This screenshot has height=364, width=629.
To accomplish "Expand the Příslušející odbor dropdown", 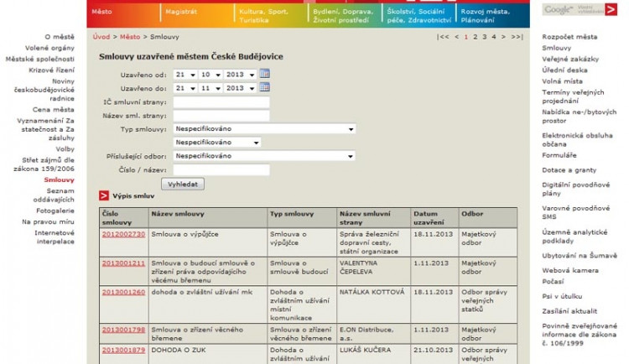I will point(264,156).
